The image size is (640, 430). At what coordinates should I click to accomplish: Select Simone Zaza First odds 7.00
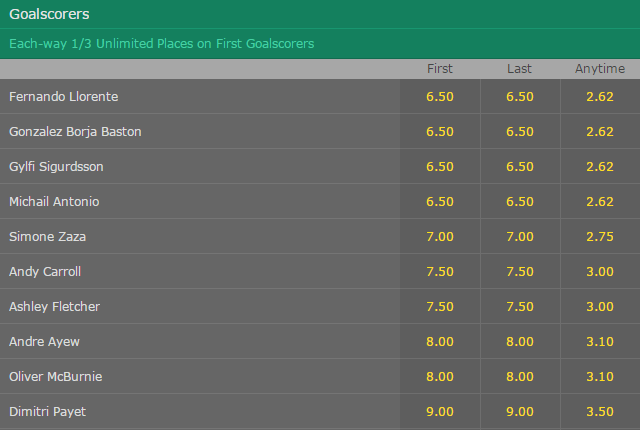point(440,237)
